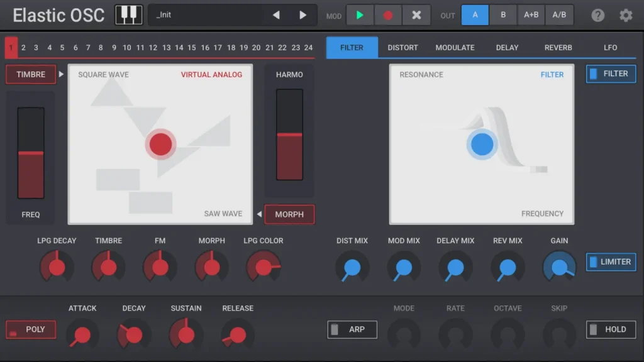Click the red MOD record button
Image resolution: width=644 pixels, height=362 pixels.
[387, 15]
